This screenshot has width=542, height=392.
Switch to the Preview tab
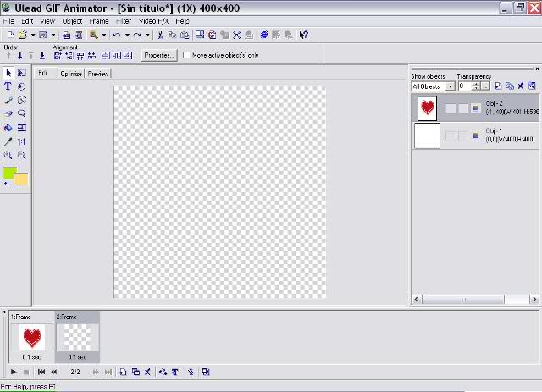tap(98, 74)
